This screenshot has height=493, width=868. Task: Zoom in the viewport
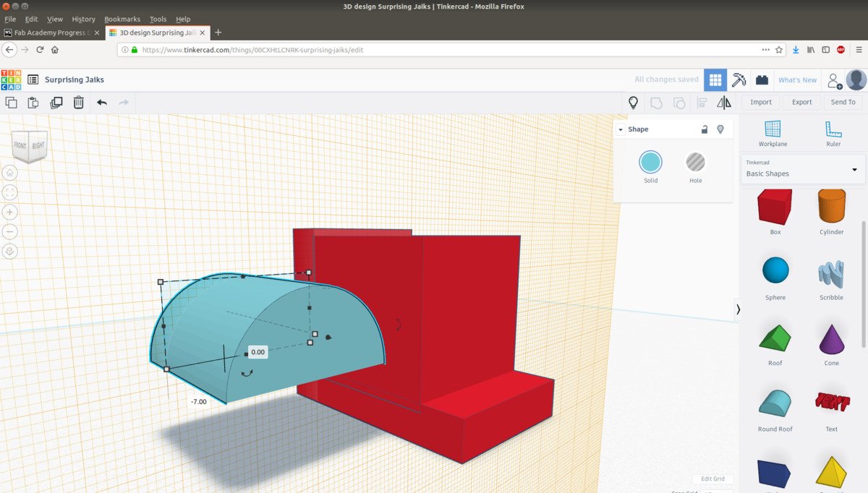(10, 213)
